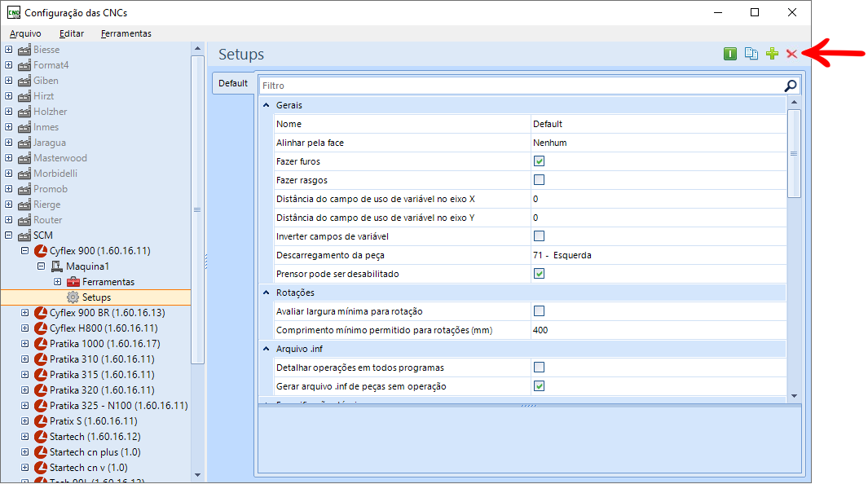The image size is (868, 493).
Task: Delete setup with red X icon
Action: pos(791,54)
